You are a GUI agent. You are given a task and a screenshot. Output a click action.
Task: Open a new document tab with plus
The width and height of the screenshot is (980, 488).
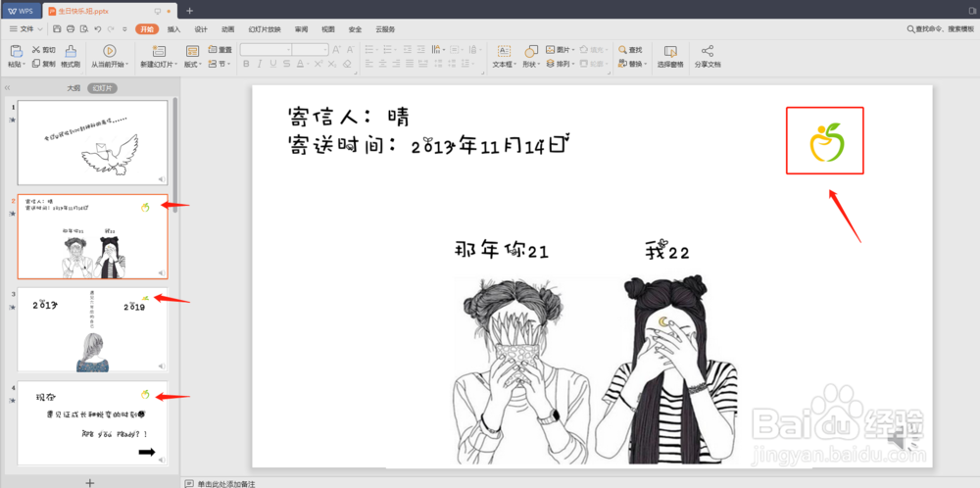(x=189, y=11)
